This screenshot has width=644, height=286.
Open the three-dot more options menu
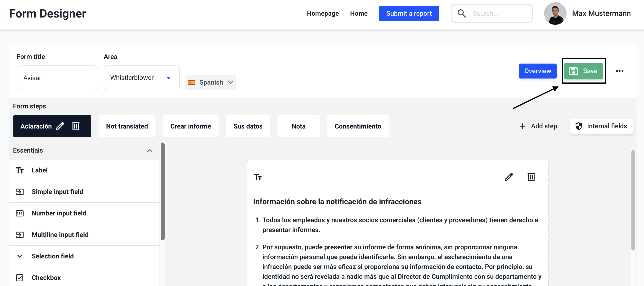click(619, 71)
